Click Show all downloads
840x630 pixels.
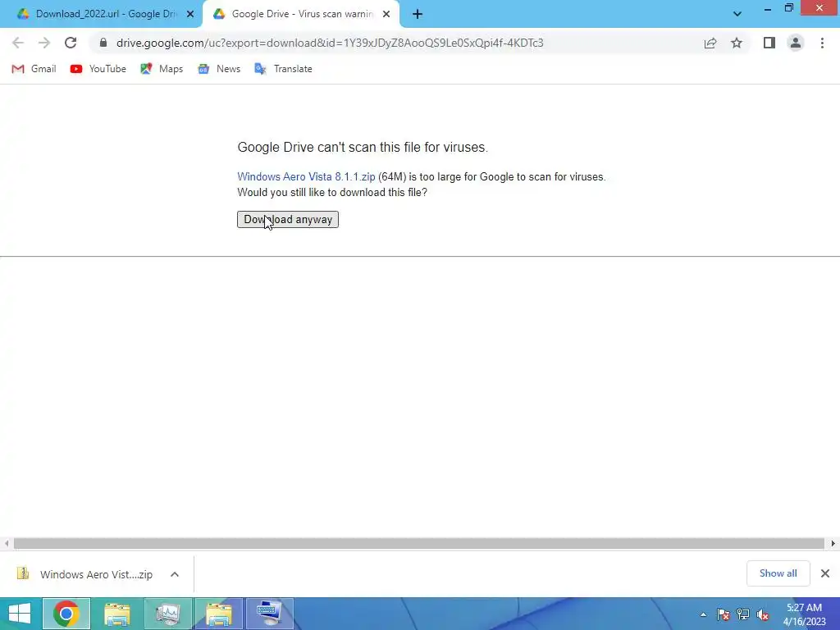pos(778,573)
